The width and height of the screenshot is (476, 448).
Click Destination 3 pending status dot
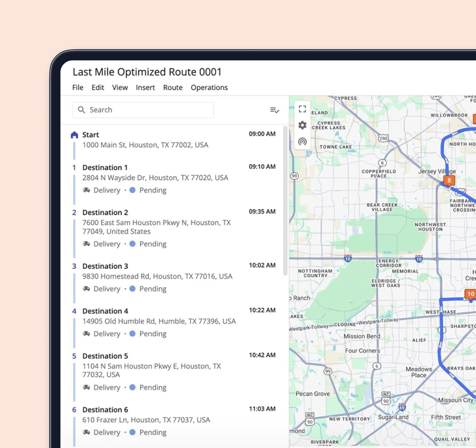pyautogui.click(x=132, y=289)
